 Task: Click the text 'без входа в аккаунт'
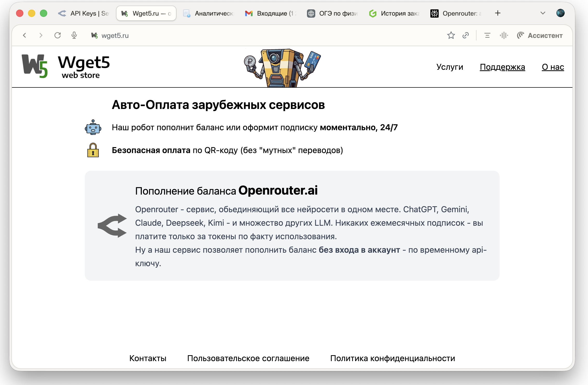coord(359,250)
